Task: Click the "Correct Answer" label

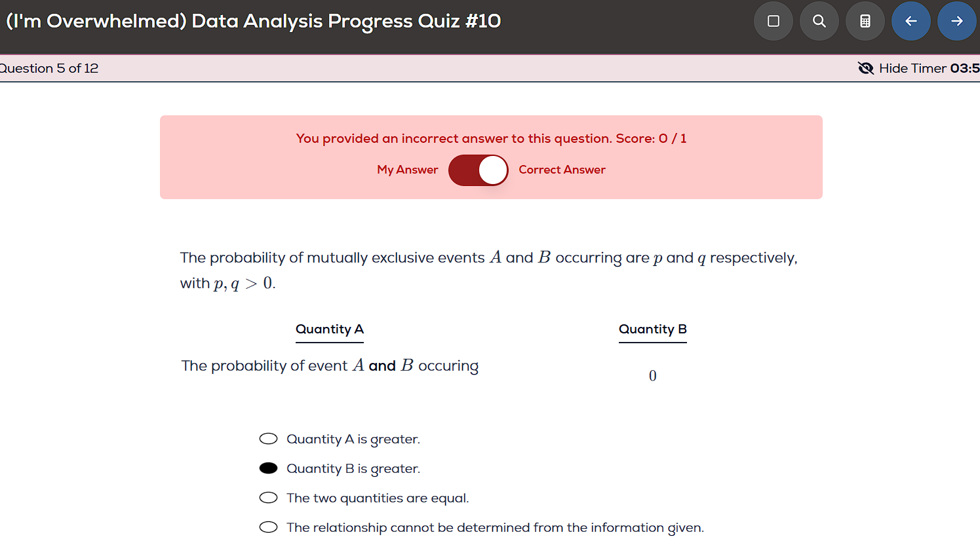Action: 562,170
